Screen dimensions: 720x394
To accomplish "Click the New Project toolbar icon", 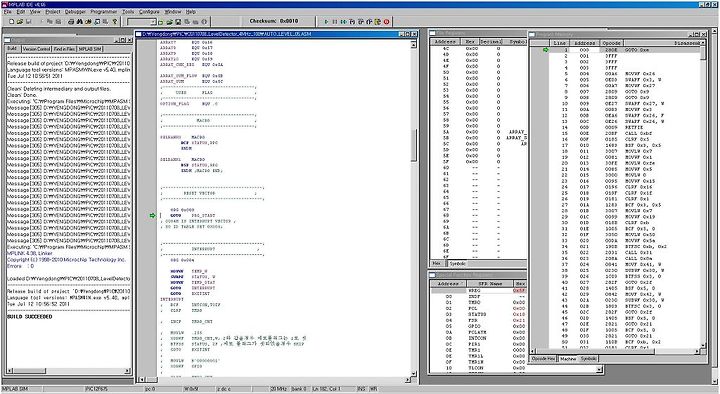I will coord(161,22).
